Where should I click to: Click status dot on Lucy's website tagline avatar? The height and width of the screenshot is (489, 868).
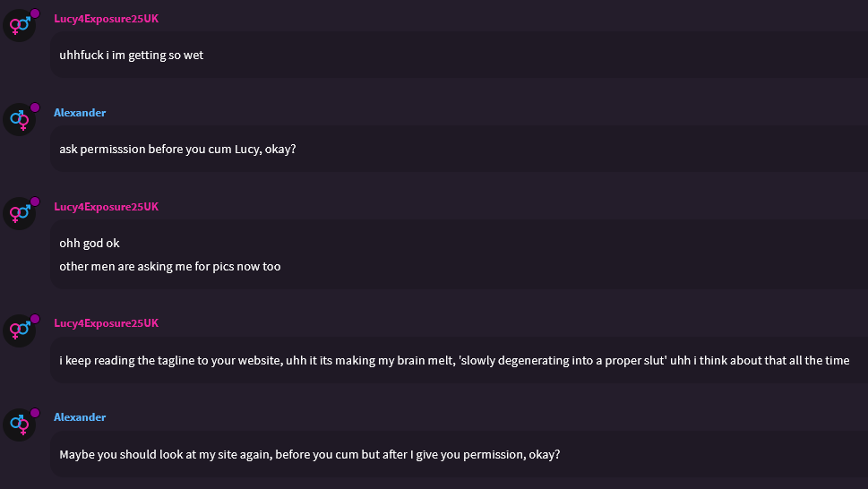pyautogui.click(x=35, y=318)
